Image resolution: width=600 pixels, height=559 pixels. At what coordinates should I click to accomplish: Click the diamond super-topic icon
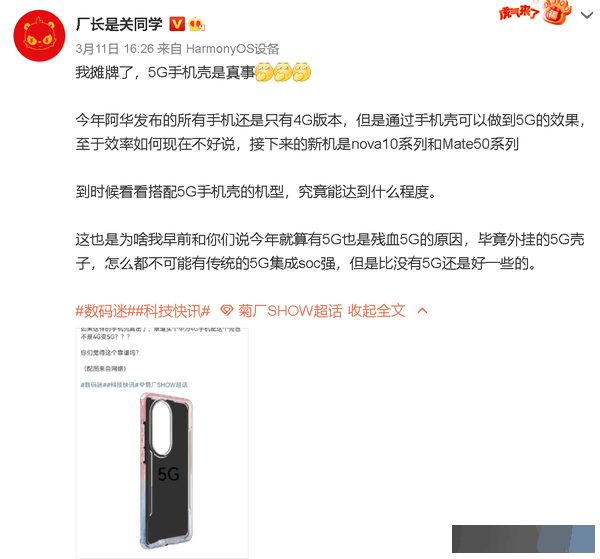click(x=227, y=310)
